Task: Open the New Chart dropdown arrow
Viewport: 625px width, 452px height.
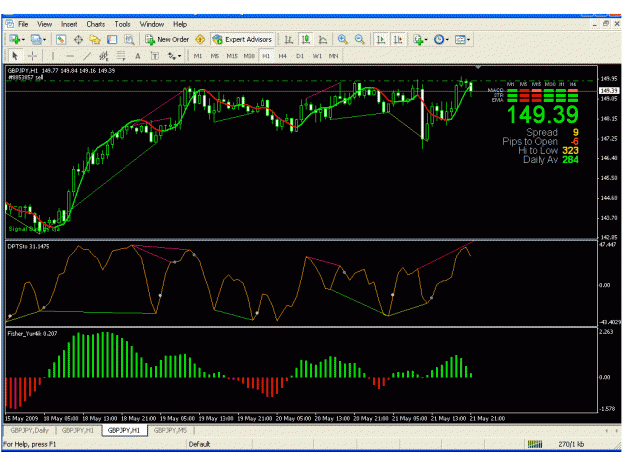Action: click(23, 40)
